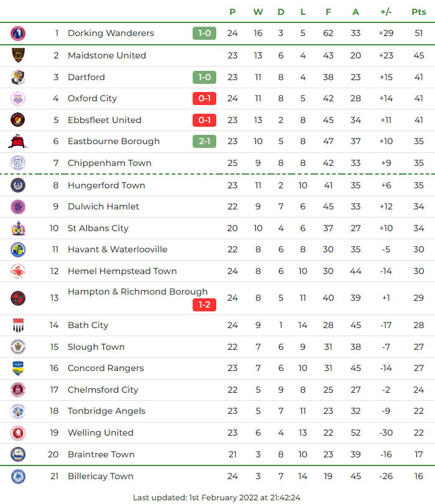Click the Concord Rangers club crest
The width and height of the screenshot is (435, 504).
(x=18, y=369)
